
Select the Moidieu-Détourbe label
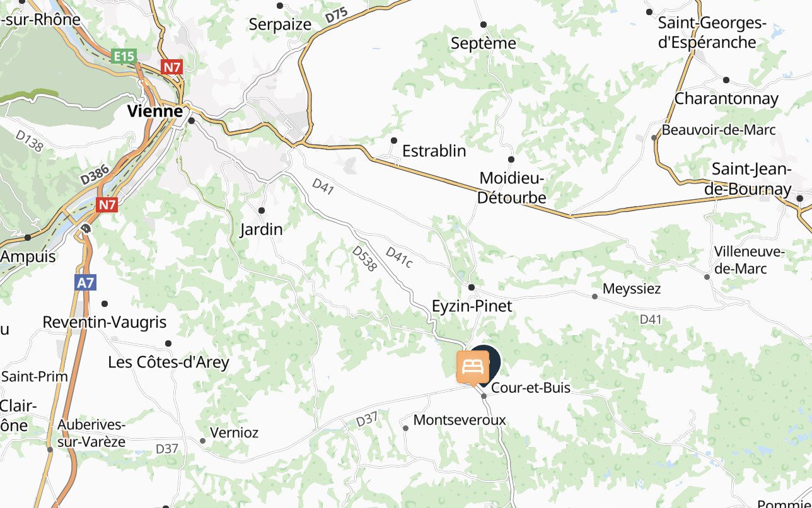[x=511, y=188]
